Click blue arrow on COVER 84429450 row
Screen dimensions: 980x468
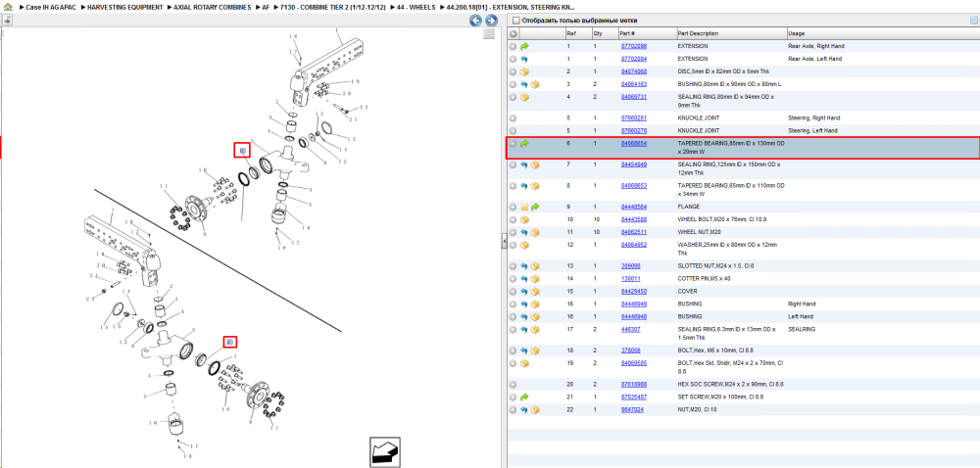point(524,292)
